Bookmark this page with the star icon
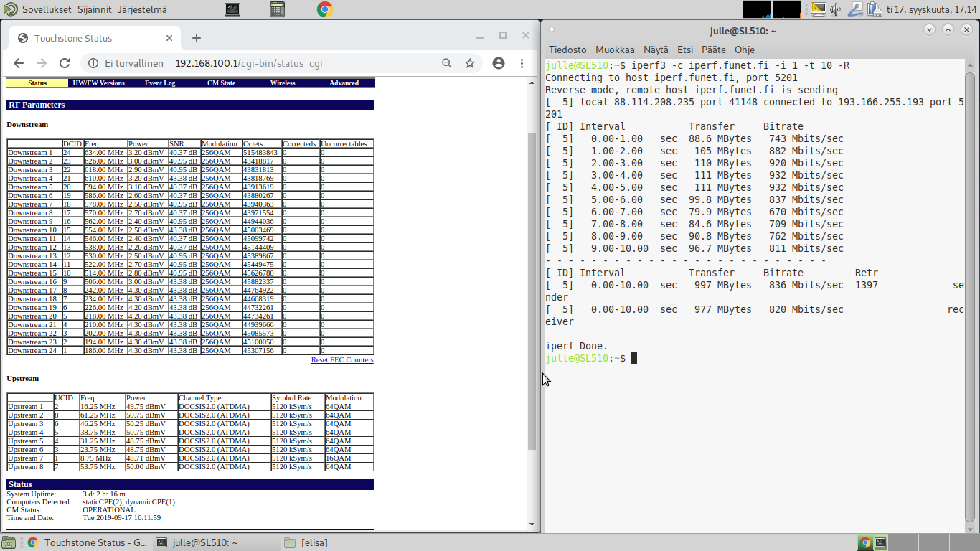 click(x=470, y=63)
